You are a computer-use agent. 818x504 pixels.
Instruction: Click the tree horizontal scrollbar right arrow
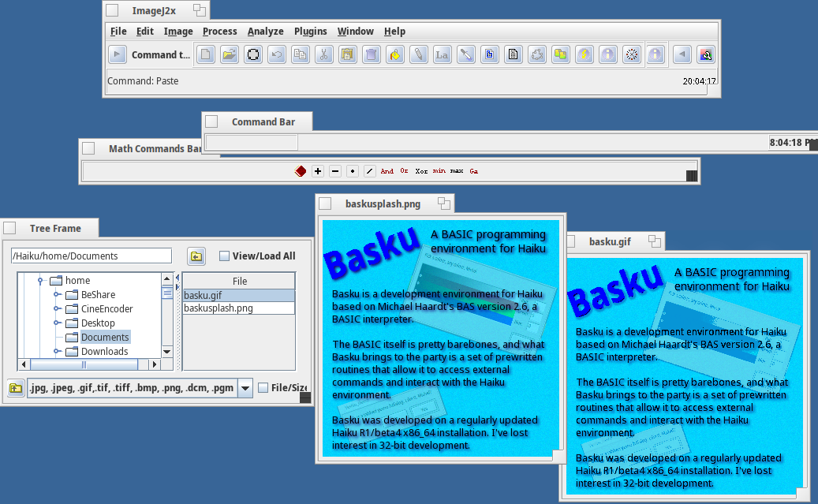click(155, 364)
